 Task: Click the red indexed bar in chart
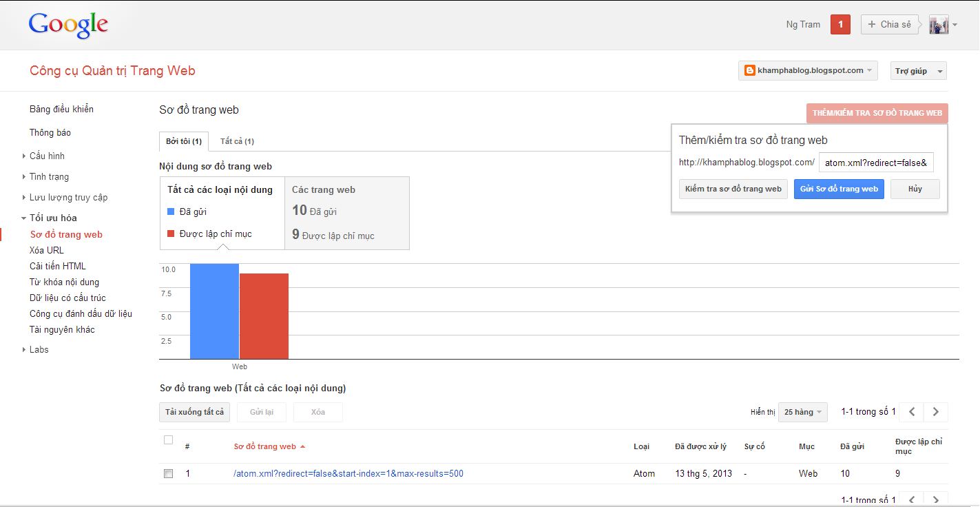point(264,316)
